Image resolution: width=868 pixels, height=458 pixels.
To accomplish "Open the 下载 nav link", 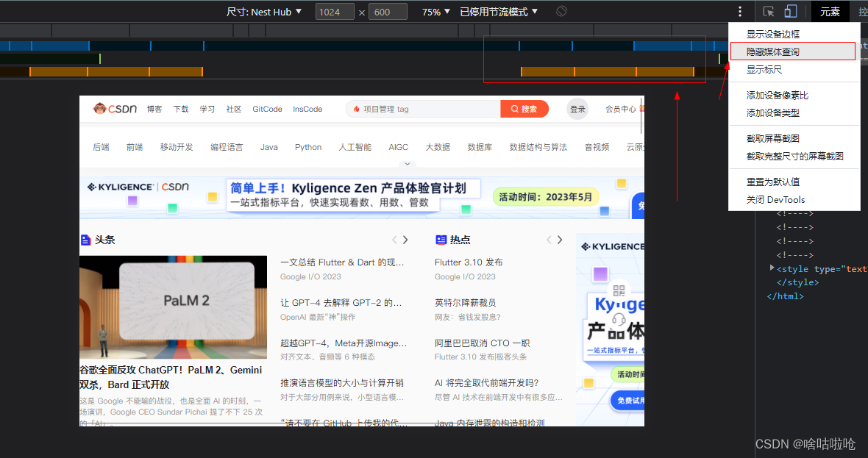I will pos(181,109).
